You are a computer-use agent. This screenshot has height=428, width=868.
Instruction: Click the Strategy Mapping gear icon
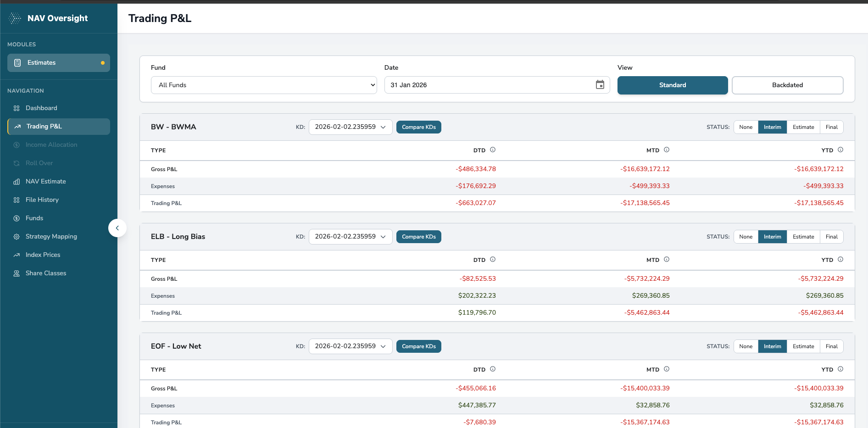(x=17, y=237)
